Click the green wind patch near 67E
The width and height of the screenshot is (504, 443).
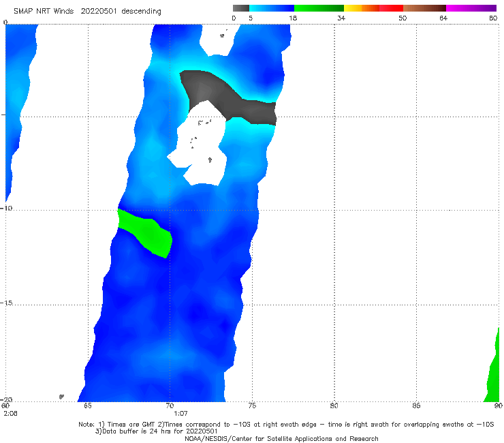coord(146,232)
